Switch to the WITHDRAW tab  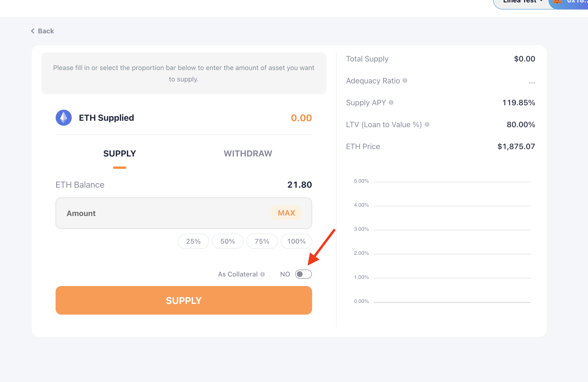point(248,154)
